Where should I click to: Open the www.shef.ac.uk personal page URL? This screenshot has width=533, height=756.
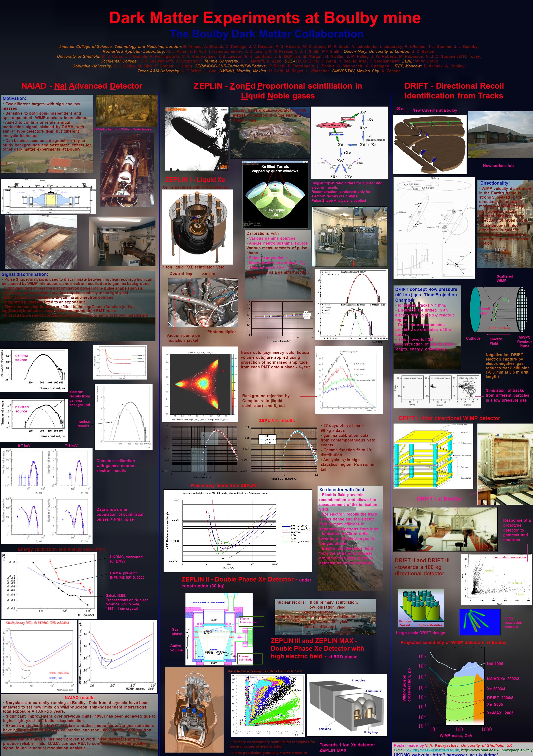coord(497,750)
